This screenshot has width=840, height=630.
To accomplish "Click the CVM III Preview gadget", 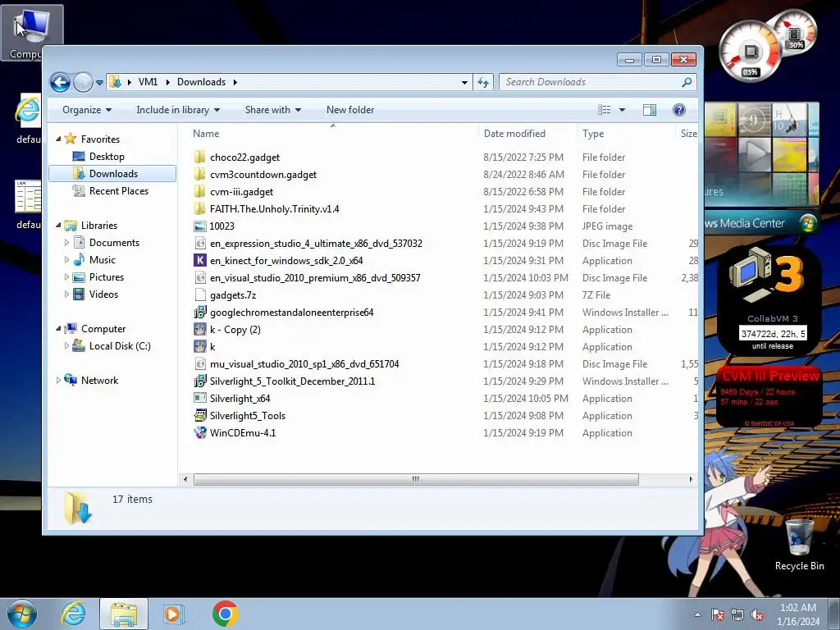I will click(768, 396).
